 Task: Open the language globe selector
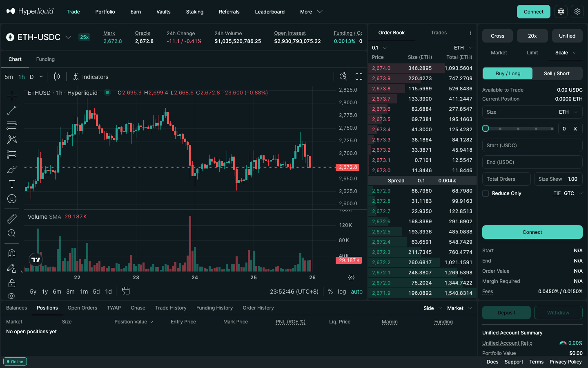tap(561, 11)
